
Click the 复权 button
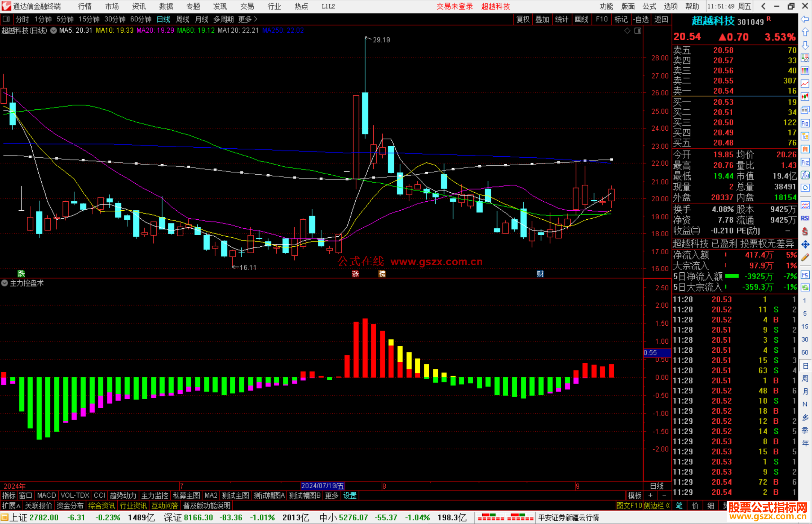coord(523,19)
